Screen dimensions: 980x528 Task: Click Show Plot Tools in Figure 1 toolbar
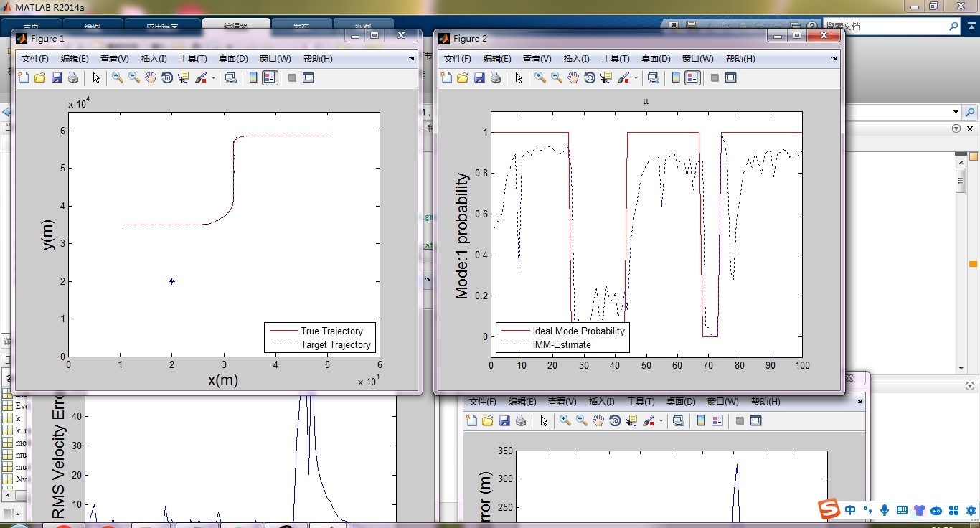[x=308, y=77]
